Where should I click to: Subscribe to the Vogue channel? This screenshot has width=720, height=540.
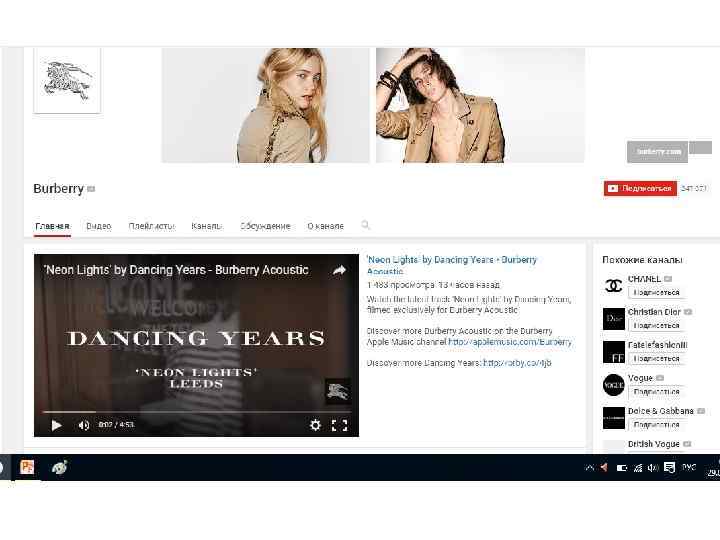click(x=656, y=392)
